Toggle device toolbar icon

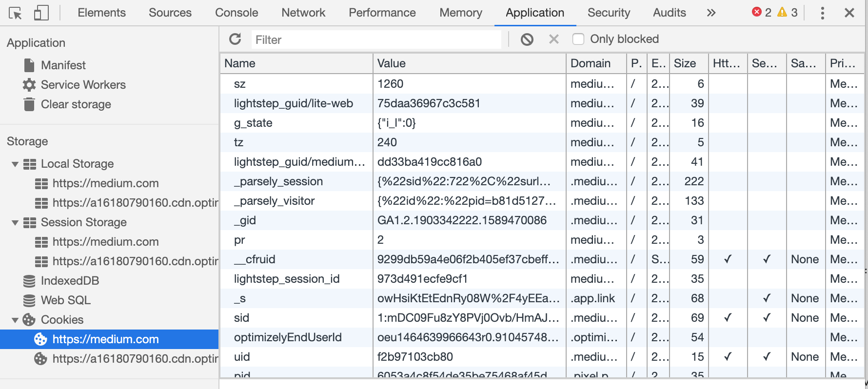41,13
